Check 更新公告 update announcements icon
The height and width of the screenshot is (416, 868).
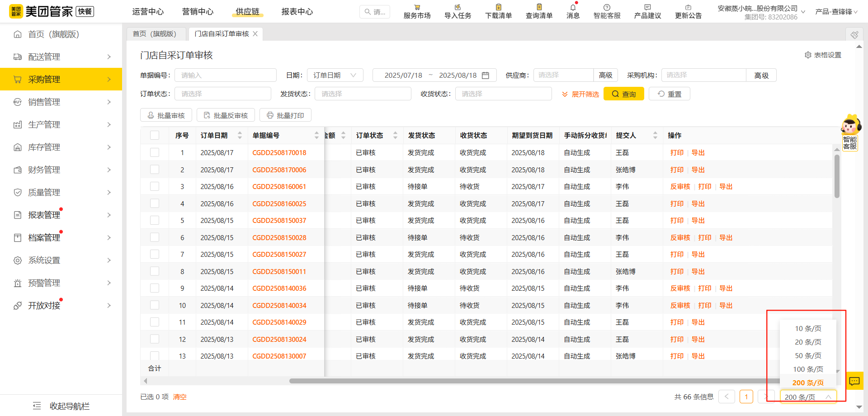(688, 11)
